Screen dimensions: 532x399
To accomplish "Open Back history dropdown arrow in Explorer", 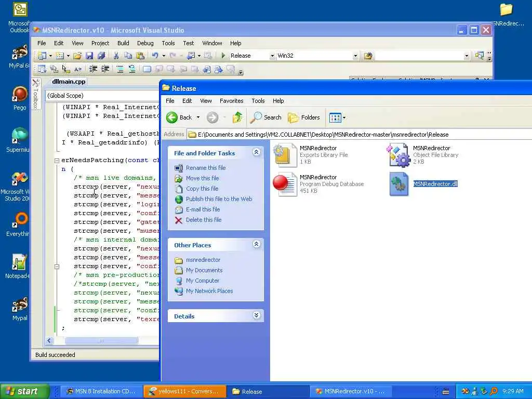I will click(x=198, y=117).
